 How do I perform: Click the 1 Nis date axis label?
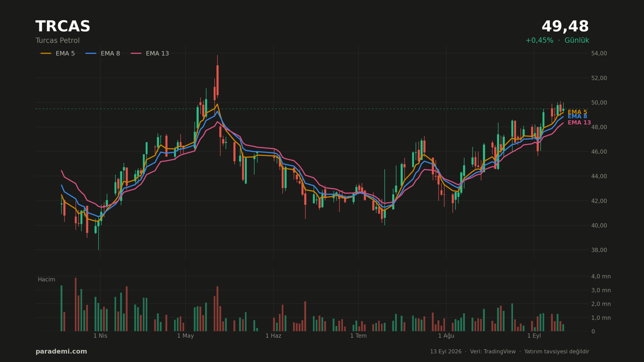100,336
